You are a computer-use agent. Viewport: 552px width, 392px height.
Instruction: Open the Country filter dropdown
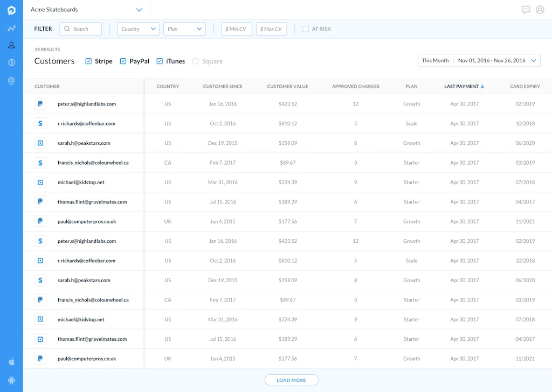coord(138,29)
